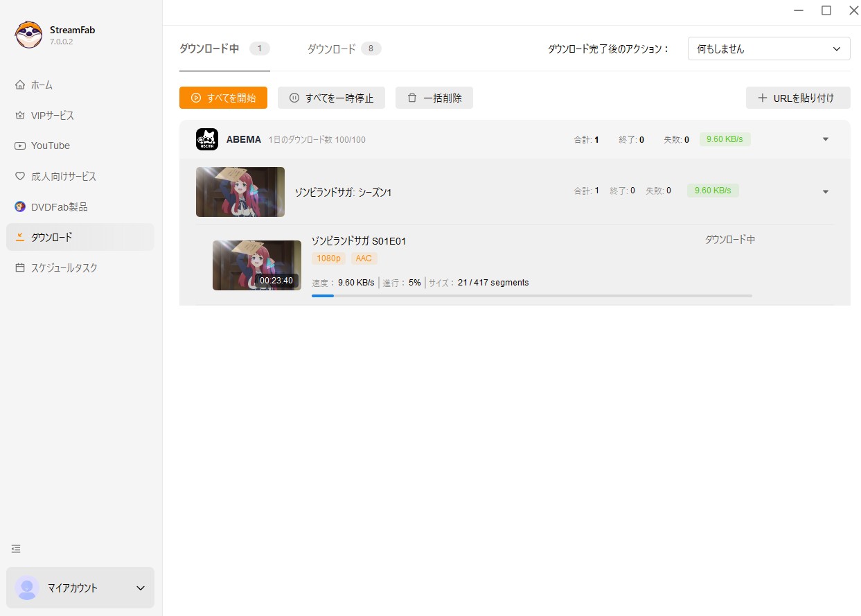This screenshot has height=616, width=861.
Task: Click the StreamFab sloth logo icon
Action: click(x=28, y=35)
